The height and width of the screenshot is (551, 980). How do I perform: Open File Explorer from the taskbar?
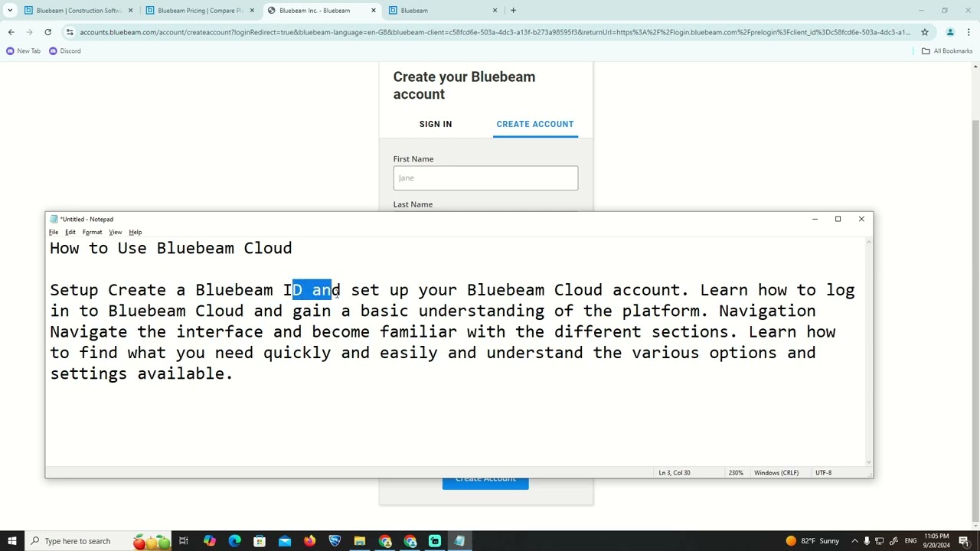click(x=359, y=541)
